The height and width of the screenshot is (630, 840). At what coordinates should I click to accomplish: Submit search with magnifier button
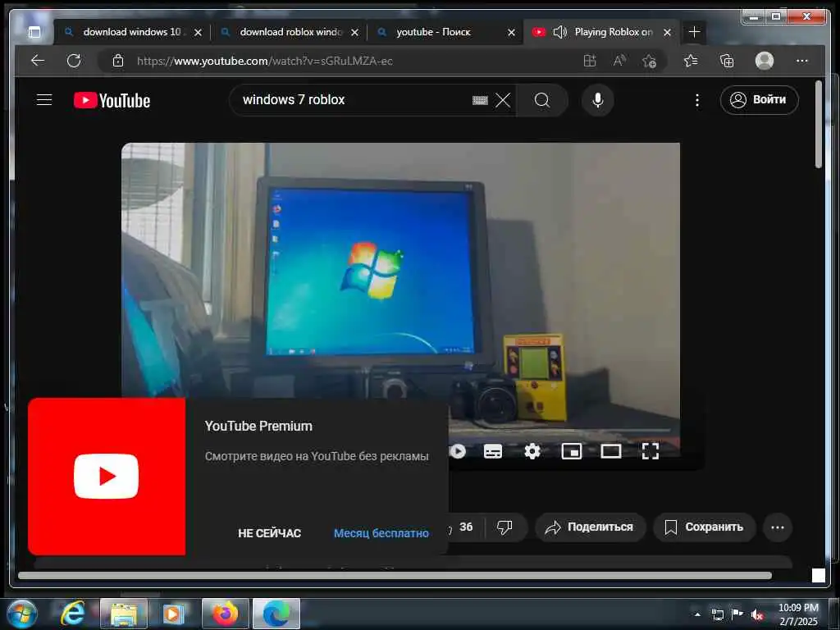point(542,100)
